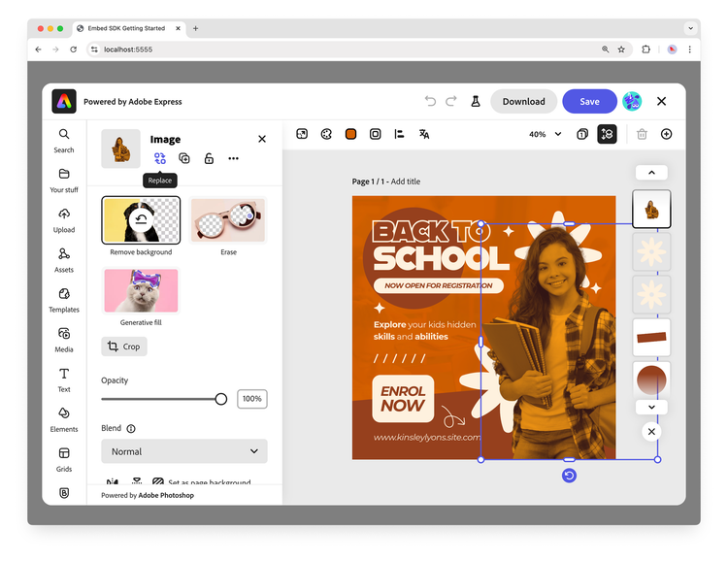This screenshot has height=561, width=728.
Task: Open the Templates panel in sidebar
Action: pyautogui.click(x=64, y=299)
